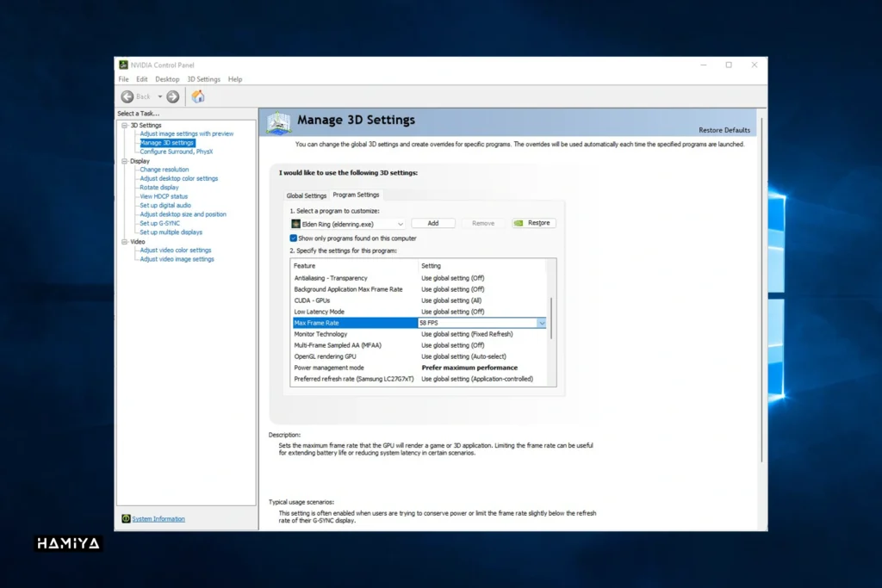Select Adjust image settings with preview
Image resolution: width=882 pixels, height=588 pixels.
186,133
